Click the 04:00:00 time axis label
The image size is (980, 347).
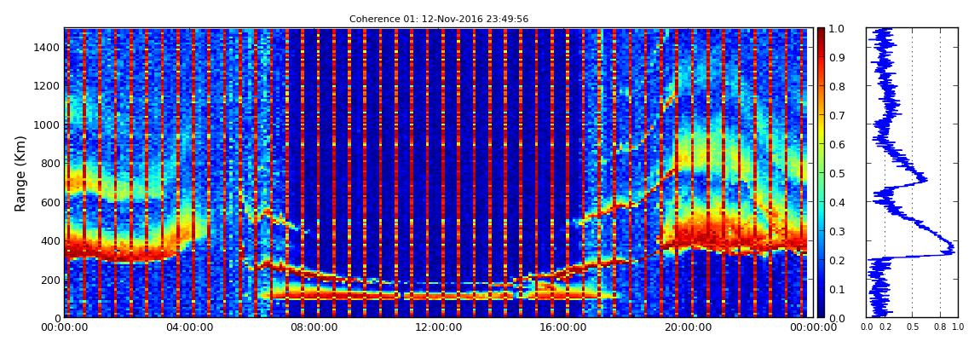point(187,327)
